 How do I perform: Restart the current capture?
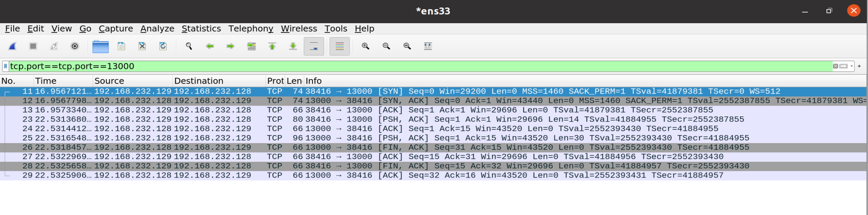54,46
